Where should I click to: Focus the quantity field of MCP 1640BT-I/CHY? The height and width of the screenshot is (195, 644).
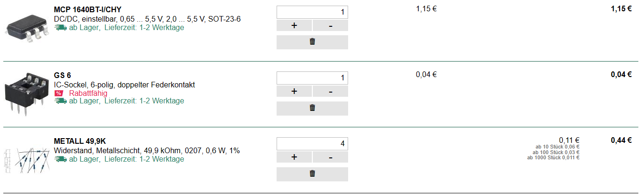pyautogui.click(x=312, y=12)
